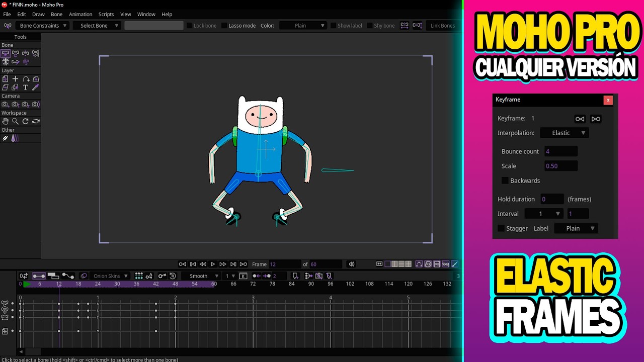The height and width of the screenshot is (362, 644).
Task: Click the Link Bones button
Action: coord(442,26)
